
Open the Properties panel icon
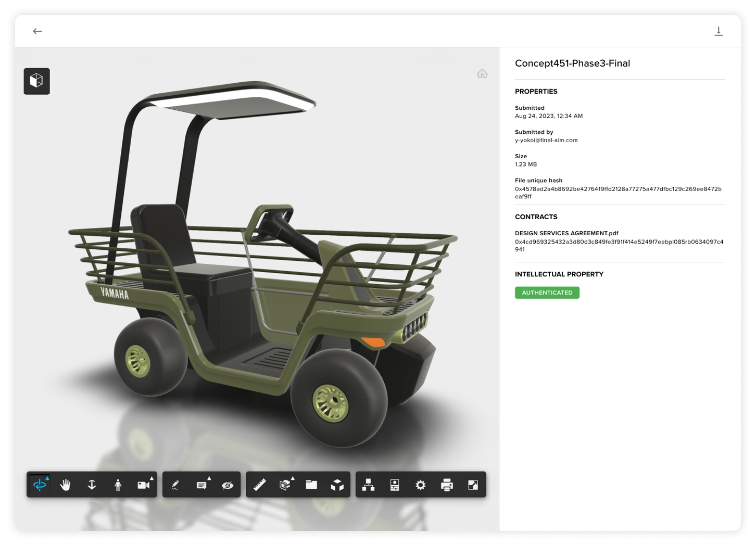[395, 485]
